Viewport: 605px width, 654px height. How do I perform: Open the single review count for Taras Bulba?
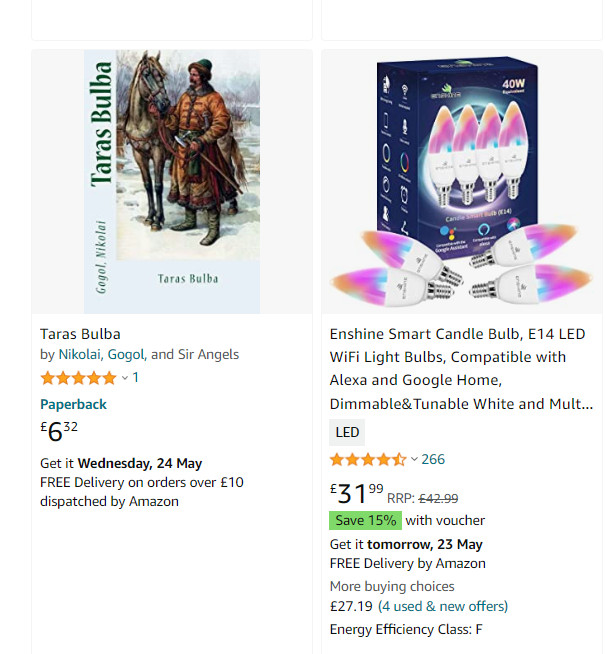point(136,378)
